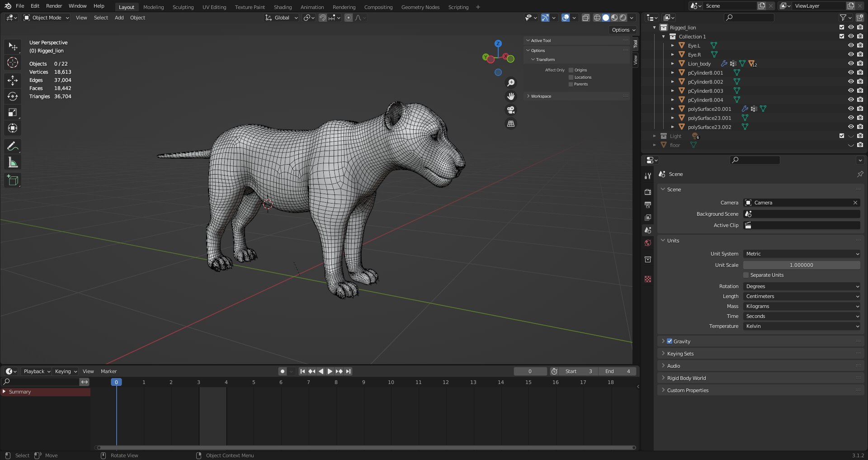Screen dimensions: 868x460
Task: Enable Affect Only Origins checkbox
Action: pyautogui.click(x=571, y=70)
